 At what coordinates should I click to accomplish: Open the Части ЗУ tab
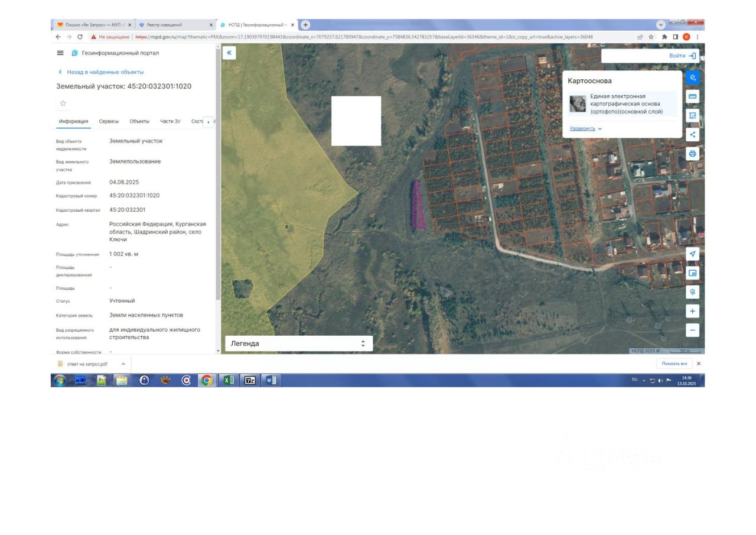tap(170, 121)
